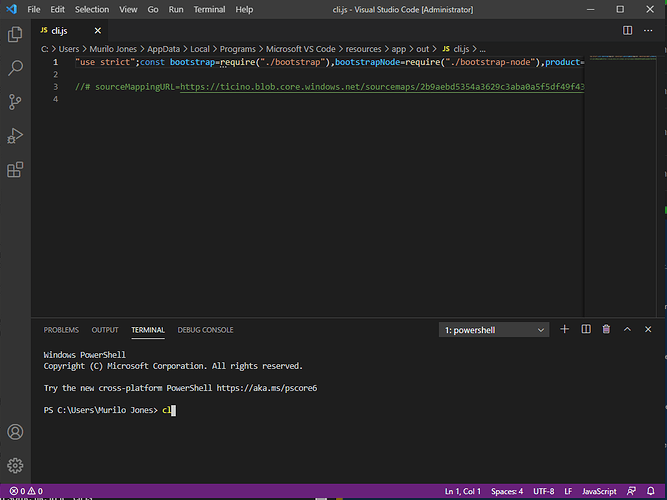Switch to the DEBUG CONSOLE tab
667x500 pixels.
(205, 330)
